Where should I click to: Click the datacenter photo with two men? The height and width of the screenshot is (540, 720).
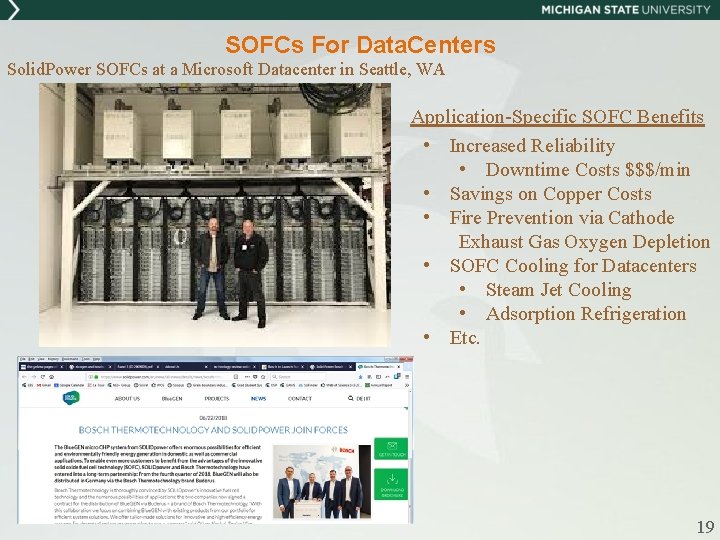[215, 215]
